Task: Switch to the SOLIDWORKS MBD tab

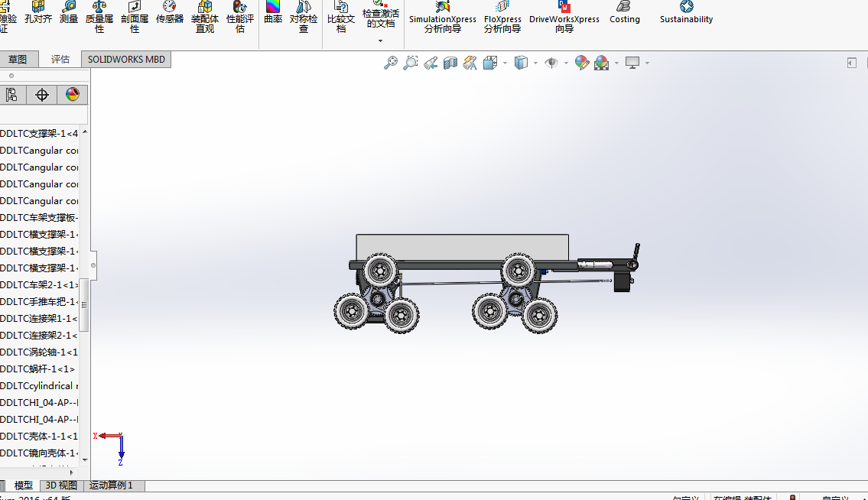Action: tap(126, 59)
